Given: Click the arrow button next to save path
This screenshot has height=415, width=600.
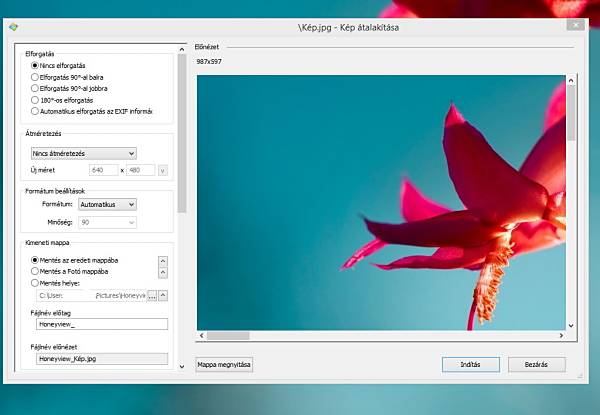Looking at the screenshot, I should click(163, 296).
